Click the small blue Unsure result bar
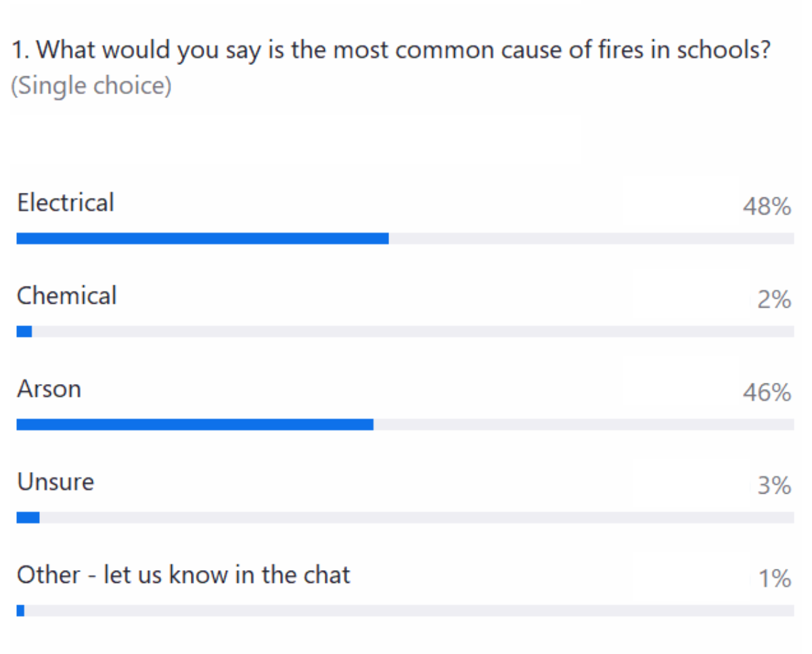 (28, 517)
